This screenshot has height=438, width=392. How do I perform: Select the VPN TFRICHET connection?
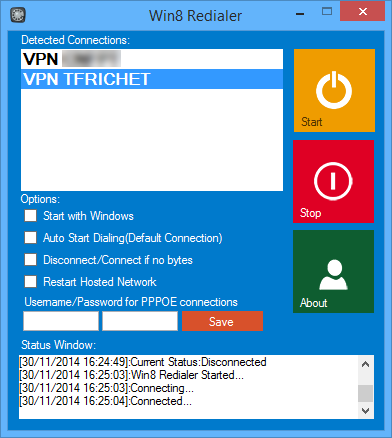click(152, 79)
